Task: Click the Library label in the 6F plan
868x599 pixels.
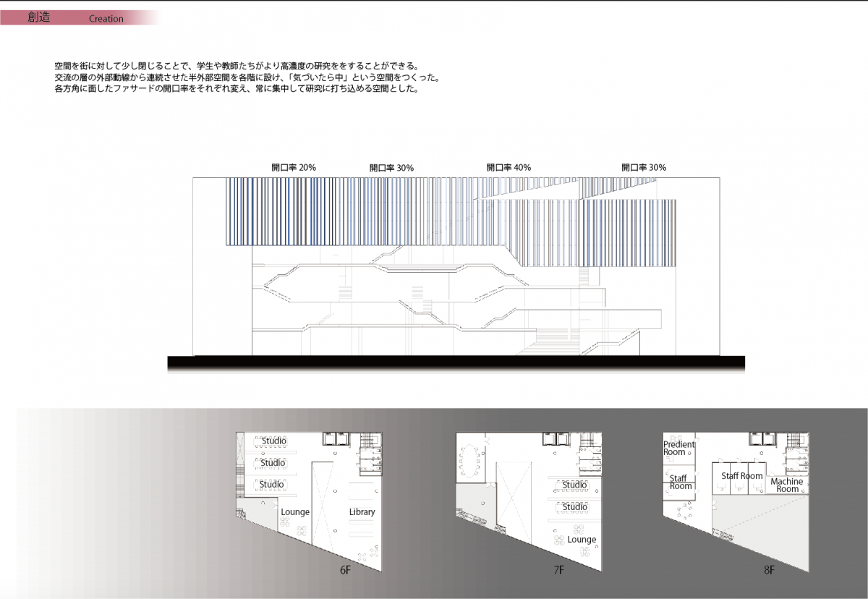Action: pyautogui.click(x=362, y=512)
